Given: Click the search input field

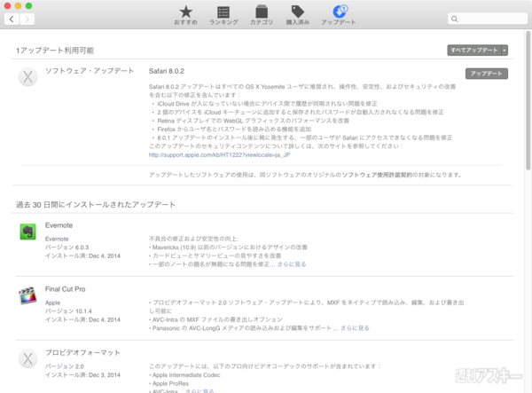Looking at the screenshot, I should pos(488,19).
